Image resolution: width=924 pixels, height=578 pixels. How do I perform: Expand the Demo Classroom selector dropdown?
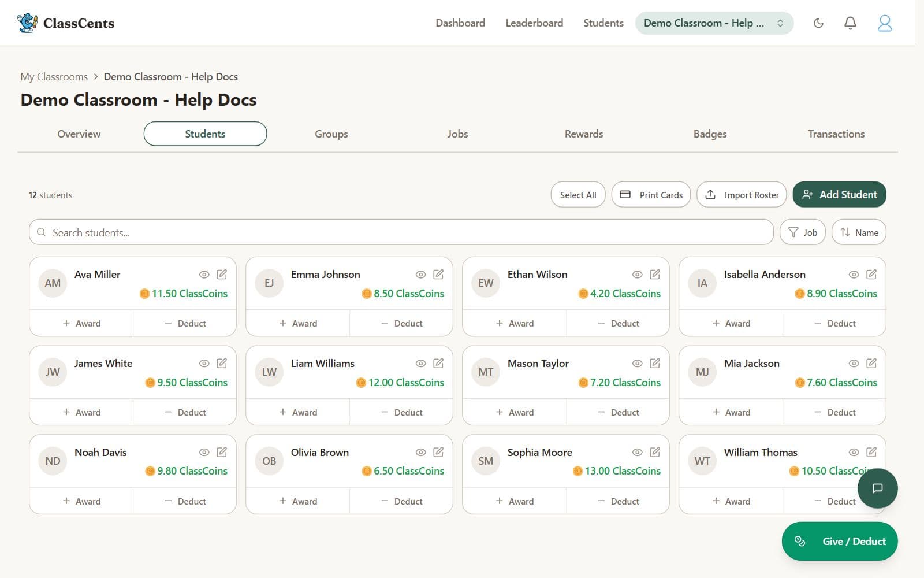(x=714, y=23)
